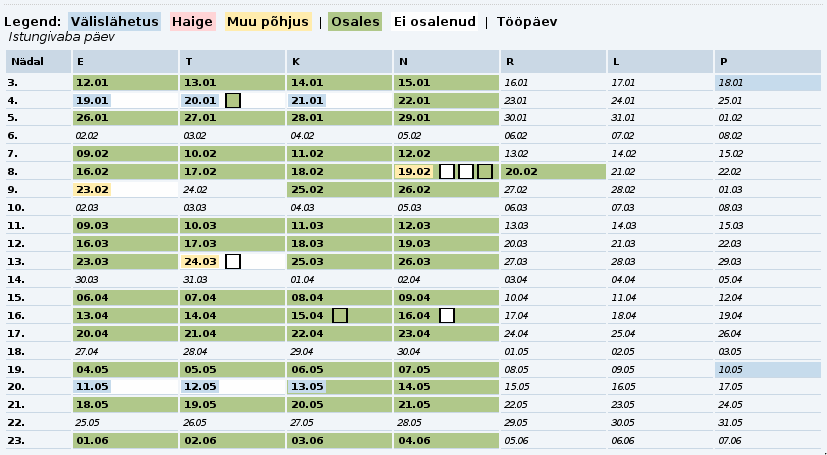
Task: Click the first white square after 19.02
Action: 447,172
